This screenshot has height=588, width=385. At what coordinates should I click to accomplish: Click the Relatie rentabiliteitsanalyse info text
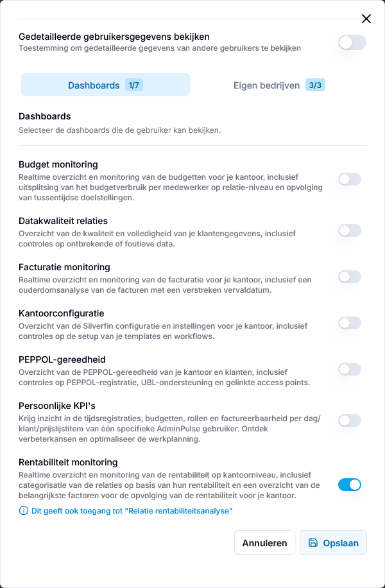pos(132,510)
